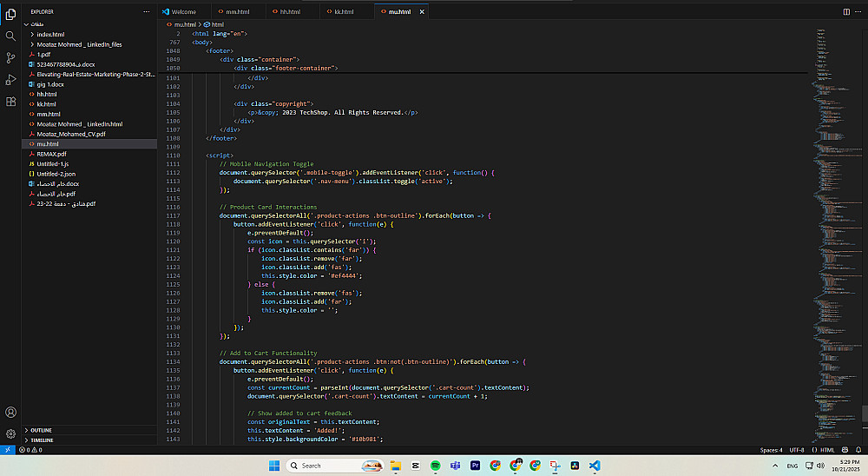Click the remote window status bar icon
The width and height of the screenshot is (868, 476).
[7, 450]
